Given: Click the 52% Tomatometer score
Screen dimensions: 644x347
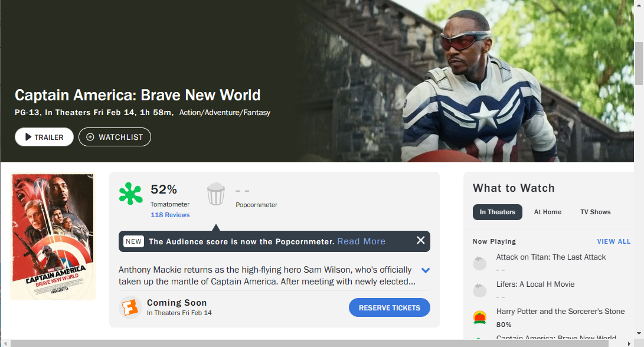Looking at the screenshot, I should coord(164,189).
